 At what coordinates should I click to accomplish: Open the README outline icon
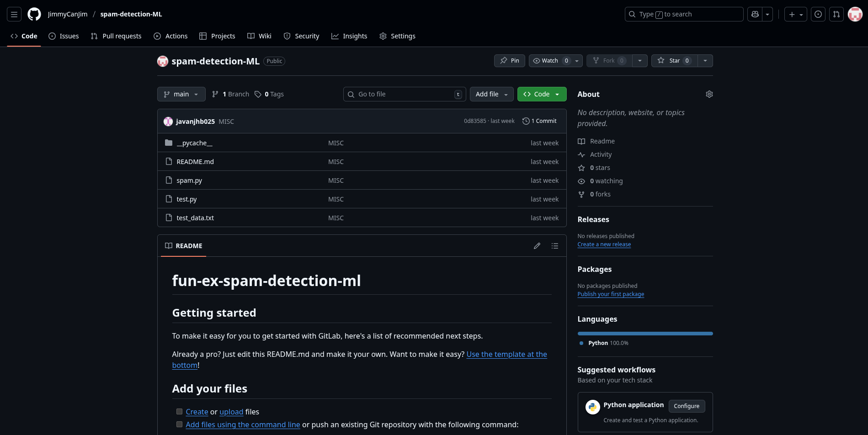tap(554, 246)
